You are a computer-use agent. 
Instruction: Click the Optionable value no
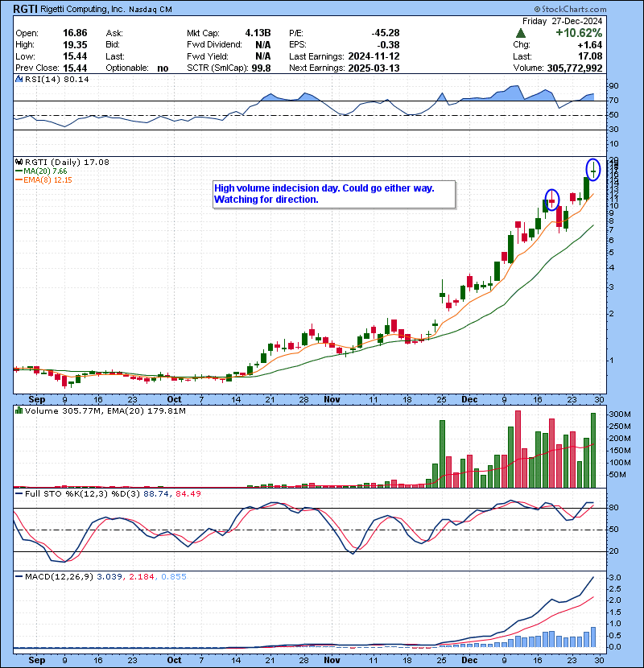click(x=163, y=68)
